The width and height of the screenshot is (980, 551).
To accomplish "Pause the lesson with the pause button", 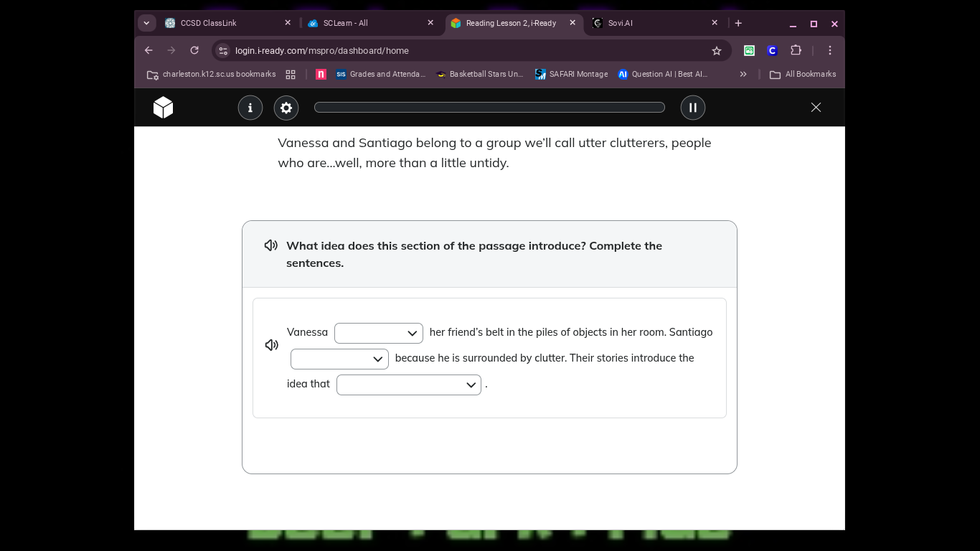I will coord(693,108).
